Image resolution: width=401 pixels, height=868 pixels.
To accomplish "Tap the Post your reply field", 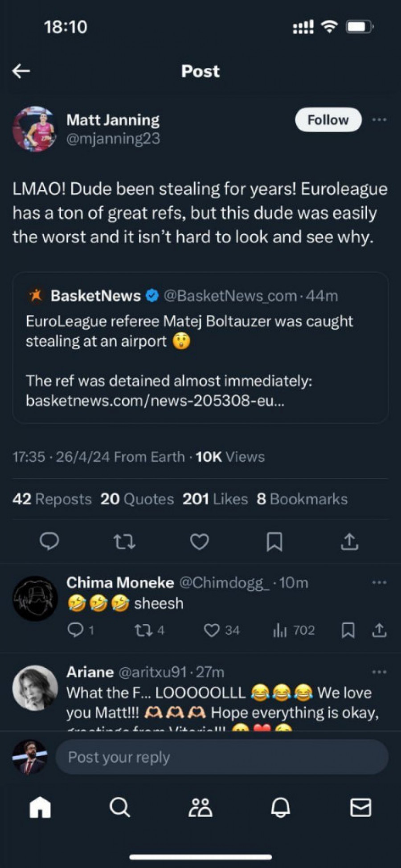I will pyautogui.click(x=221, y=757).
